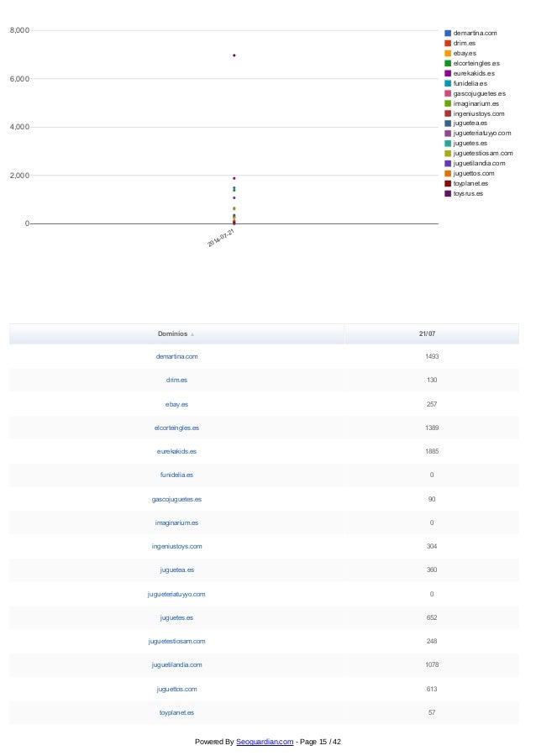Open the demartina.com link in the table
Image resolution: width=536 pixels, height=756 pixels.
pos(177,357)
